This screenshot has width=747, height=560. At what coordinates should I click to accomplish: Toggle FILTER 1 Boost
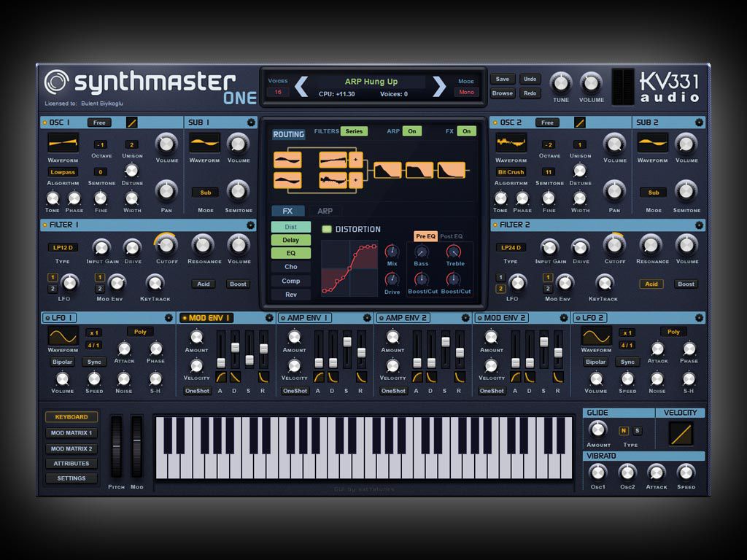(239, 284)
